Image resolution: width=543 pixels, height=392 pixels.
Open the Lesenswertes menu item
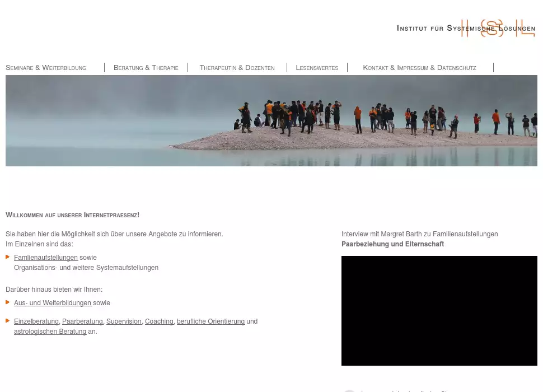tap(317, 68)
